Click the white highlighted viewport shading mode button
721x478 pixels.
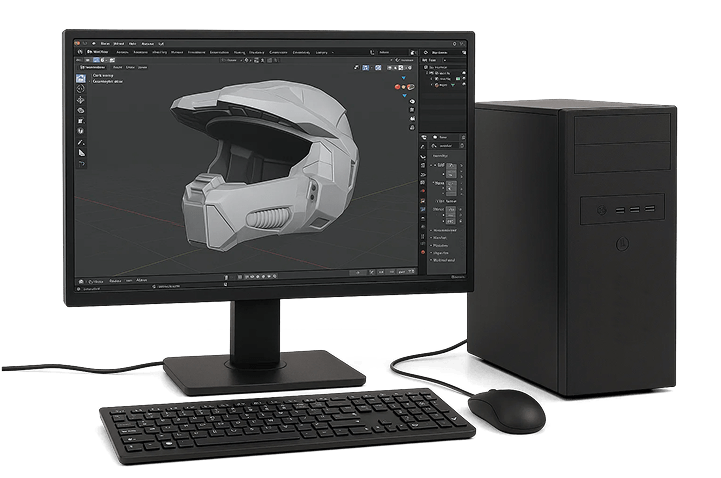pos(401,68)
